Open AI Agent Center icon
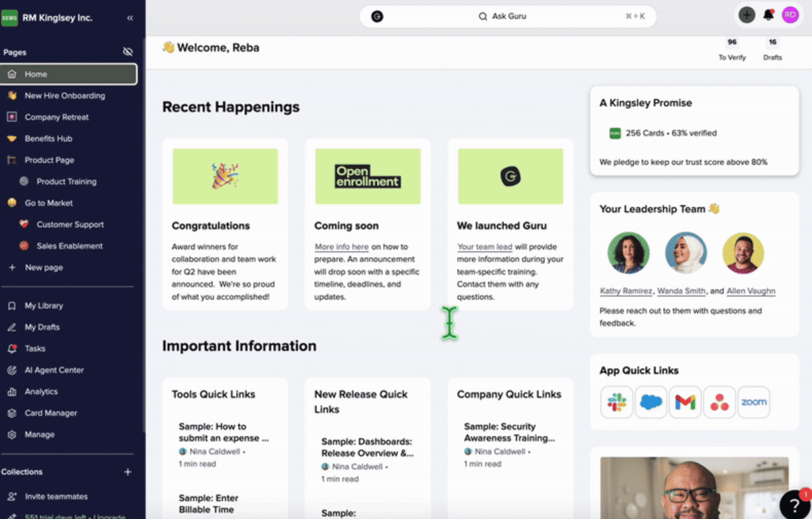This screenshot has width=812, height=519. tap(11, 370)
